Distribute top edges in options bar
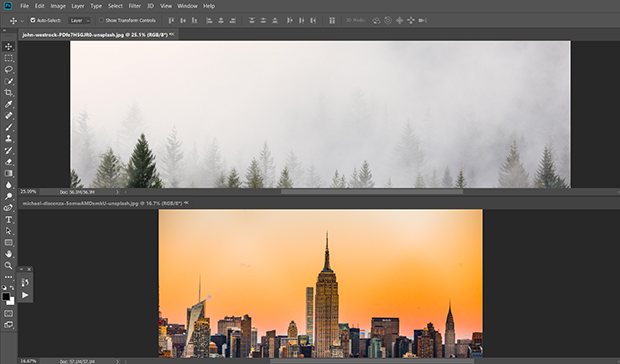 pos(251,21)
